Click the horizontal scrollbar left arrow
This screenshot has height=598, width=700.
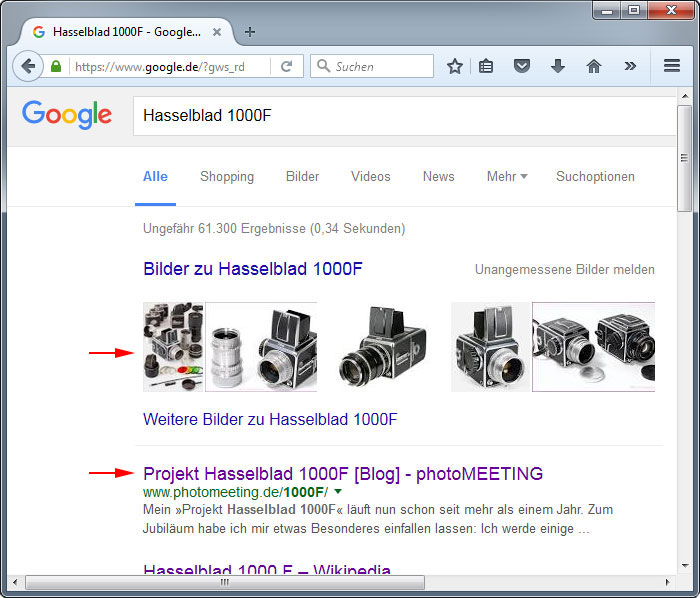point(15,582)
